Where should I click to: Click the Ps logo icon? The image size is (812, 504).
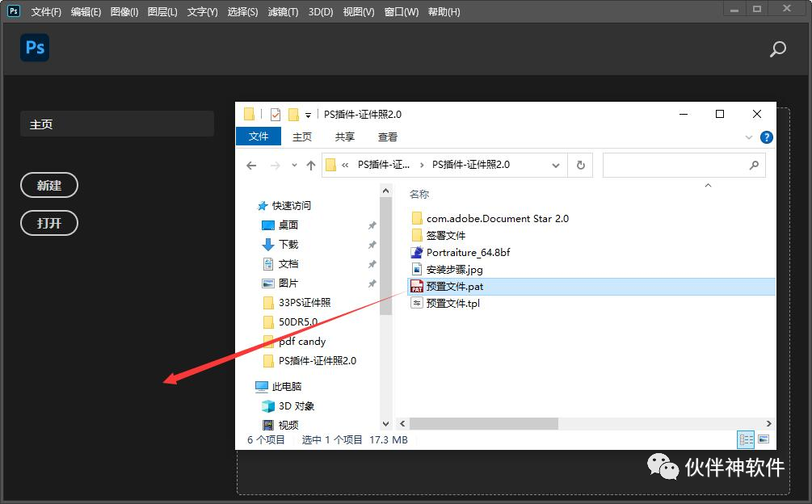pyautogui.click(x=35, y=48)
